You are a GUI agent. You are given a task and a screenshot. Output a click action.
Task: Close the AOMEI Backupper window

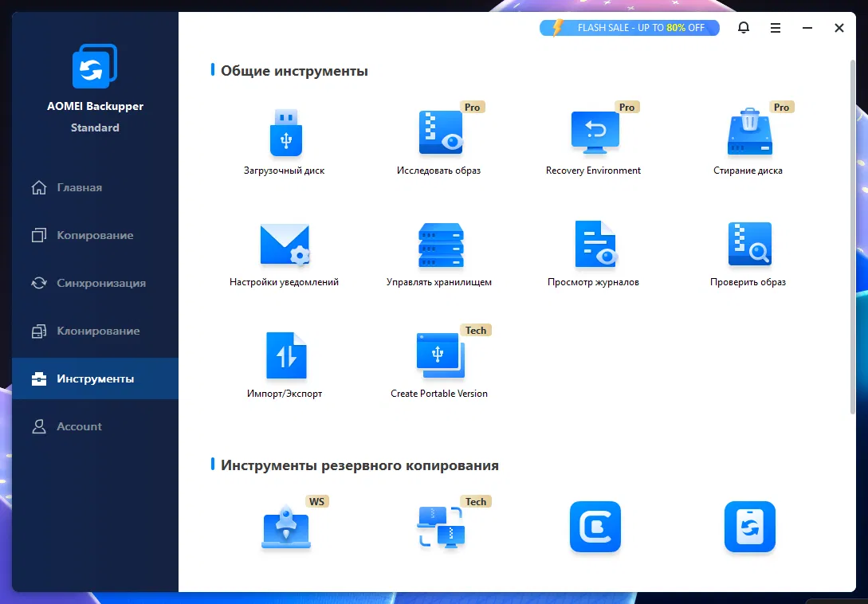pyautogui.click(x=839, y=28)
